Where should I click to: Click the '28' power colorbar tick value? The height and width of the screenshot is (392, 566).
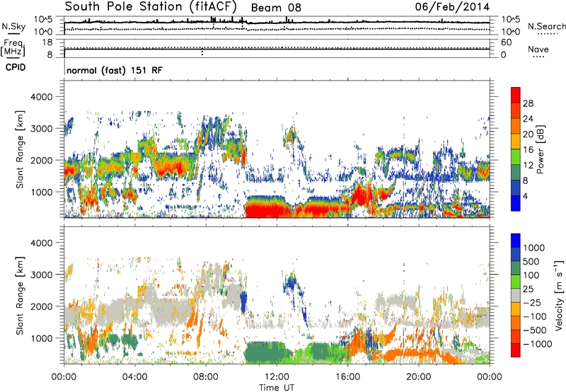click(528, 103)
